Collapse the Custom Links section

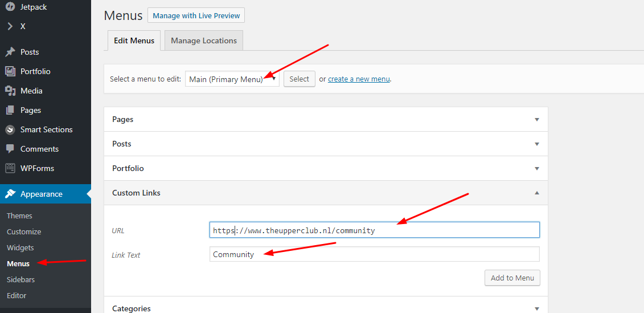pyautogui.click(x=536, y=193)
